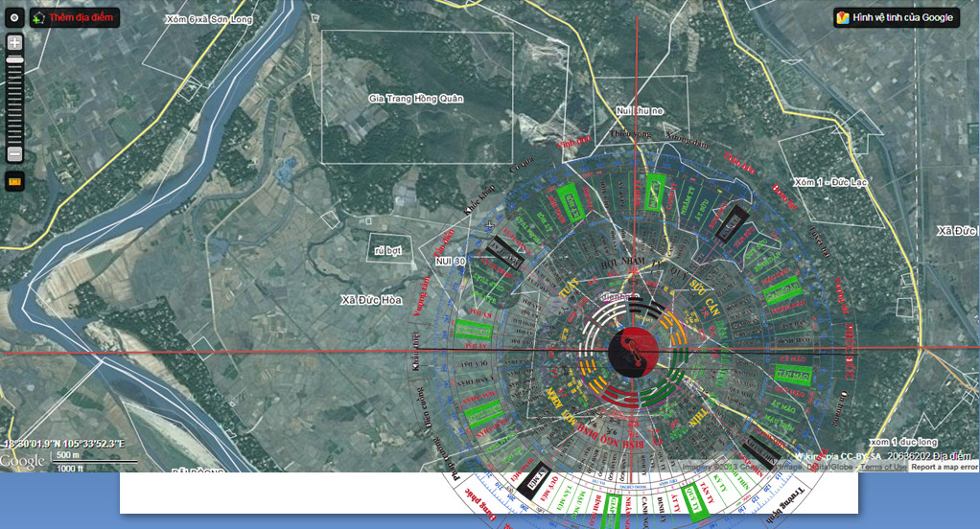Click the Wikimapia CC-BY-SA attribution text

click(x=837, y=456)
